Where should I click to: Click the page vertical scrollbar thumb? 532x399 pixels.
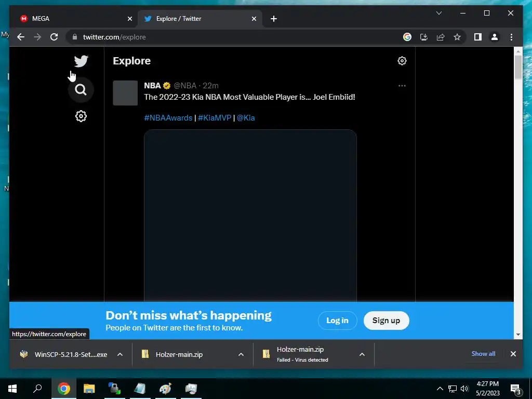coord(518,67)
